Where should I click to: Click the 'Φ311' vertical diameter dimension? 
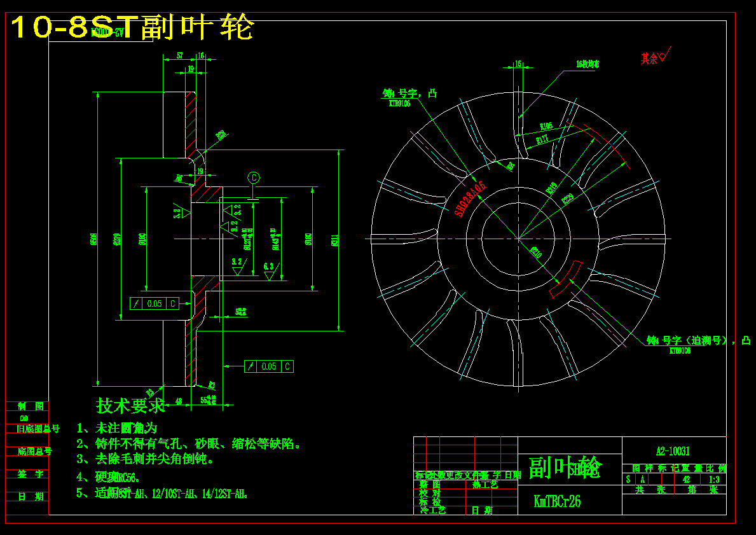tap(334, 240)
